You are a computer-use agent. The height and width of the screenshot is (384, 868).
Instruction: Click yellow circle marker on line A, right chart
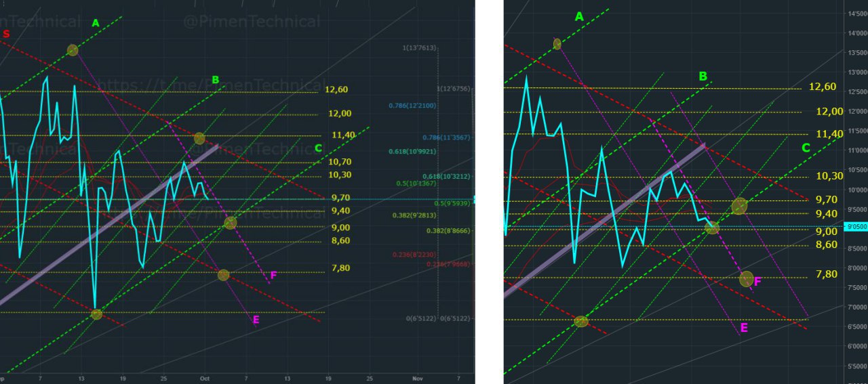click(557, 44)
